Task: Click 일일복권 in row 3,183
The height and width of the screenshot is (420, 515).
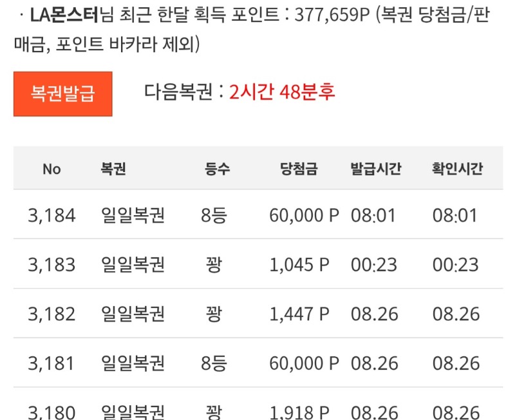Action: 133,265
